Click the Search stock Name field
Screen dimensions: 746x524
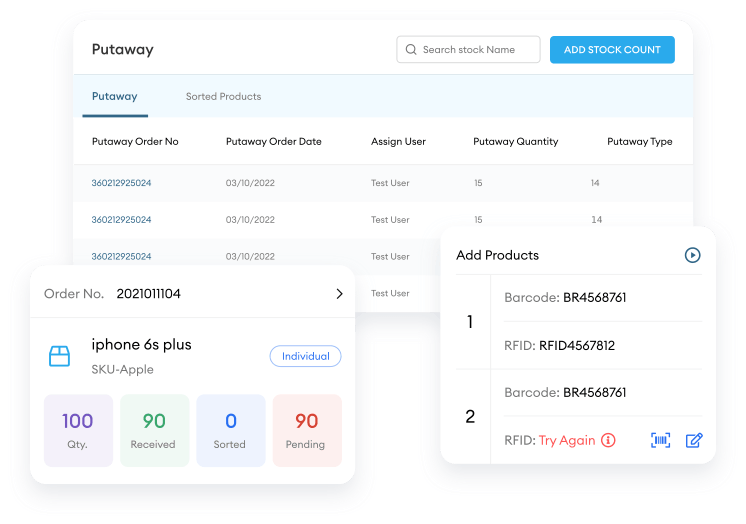[x=468, y=49]
